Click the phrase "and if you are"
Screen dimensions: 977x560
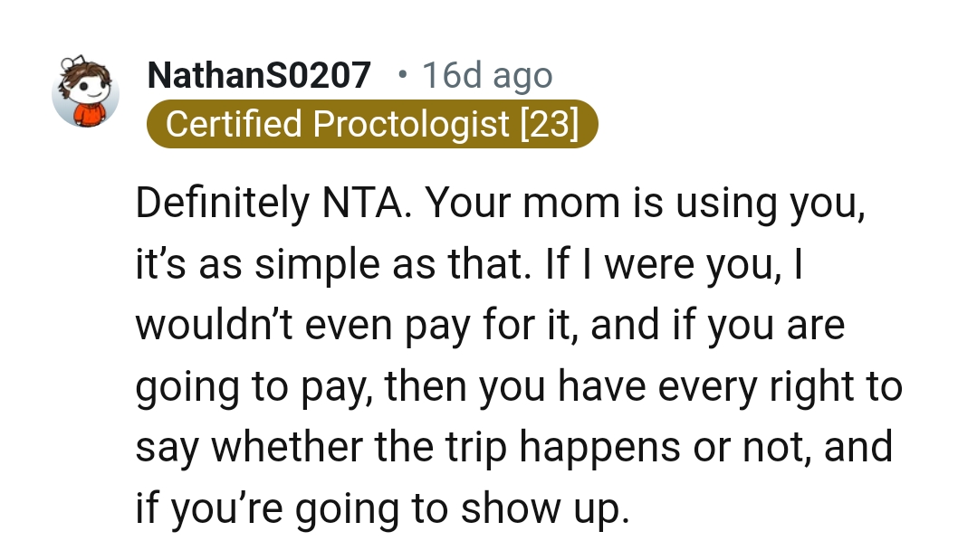click(718, 327)
